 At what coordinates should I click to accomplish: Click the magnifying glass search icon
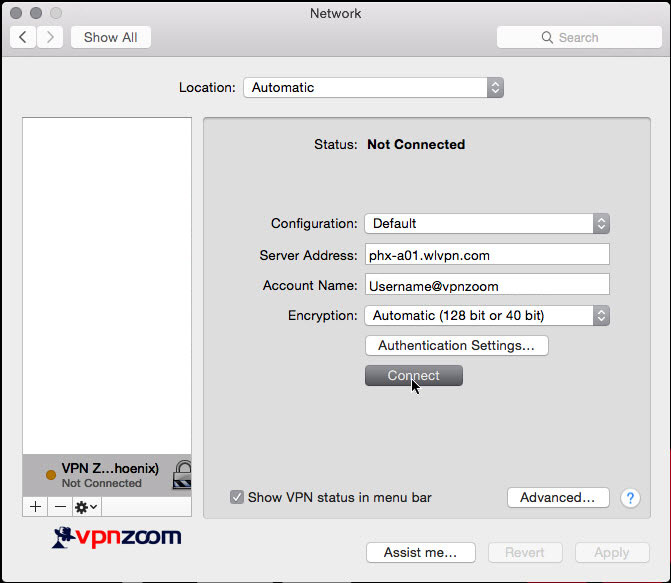[547, 37]
